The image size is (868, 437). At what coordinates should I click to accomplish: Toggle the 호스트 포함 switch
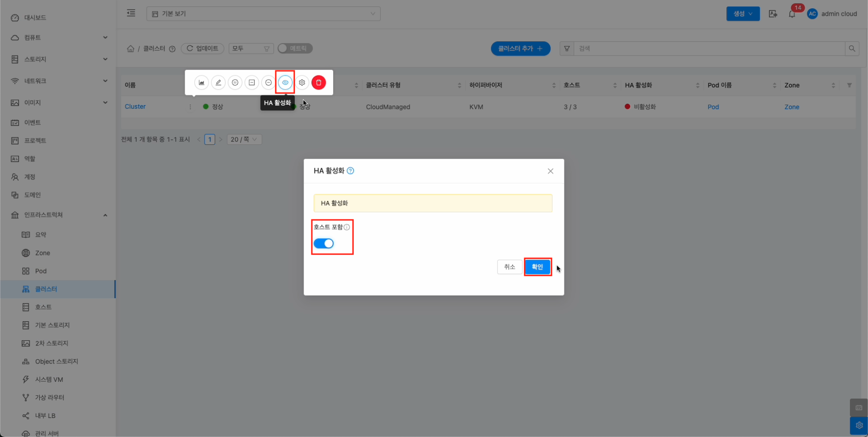323,243
